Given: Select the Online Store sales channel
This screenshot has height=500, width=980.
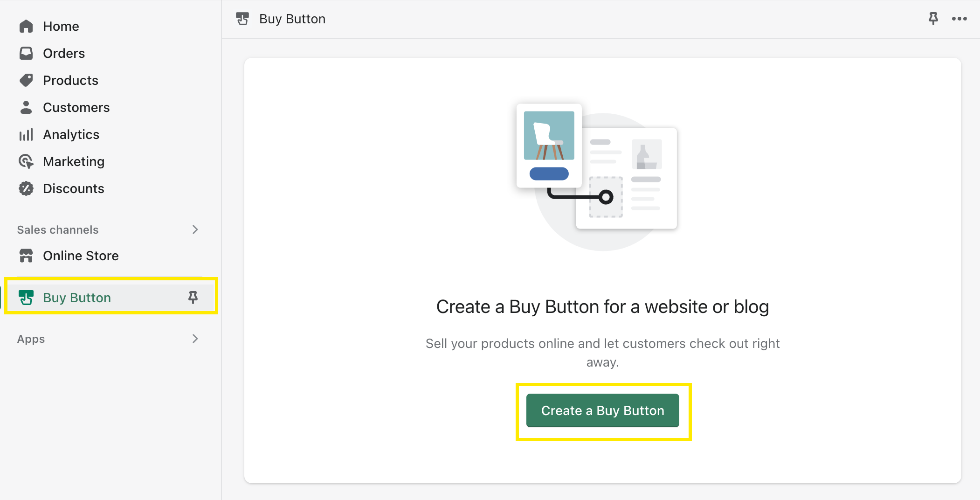Looking at the screenshot, I should [x=81, y=256].
